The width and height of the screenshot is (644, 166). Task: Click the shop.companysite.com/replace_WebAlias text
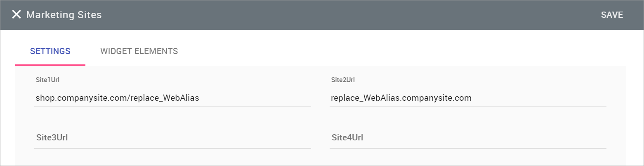[118, 98]
